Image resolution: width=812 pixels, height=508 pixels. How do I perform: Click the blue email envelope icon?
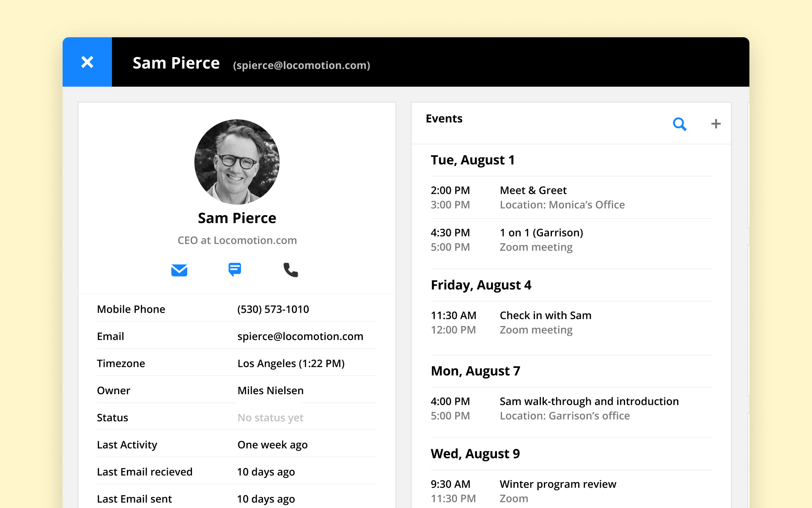pyautogui.click(x=179, y=270)
